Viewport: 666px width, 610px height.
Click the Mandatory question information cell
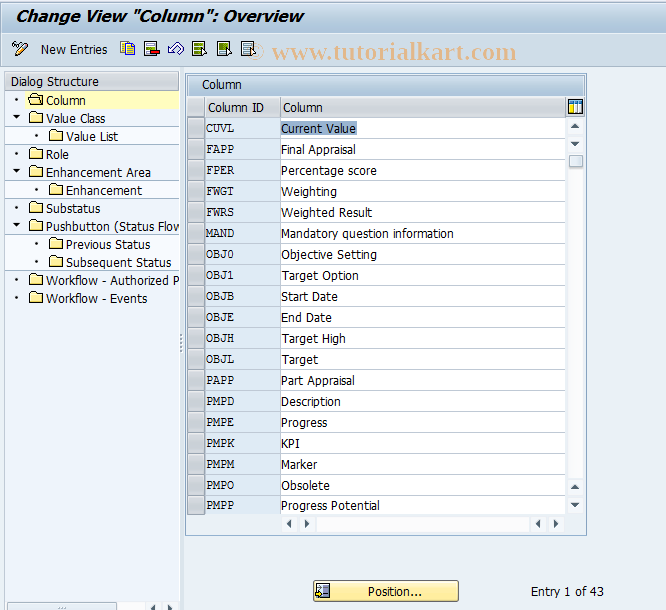pyautogui.click(x=423, y=233)
